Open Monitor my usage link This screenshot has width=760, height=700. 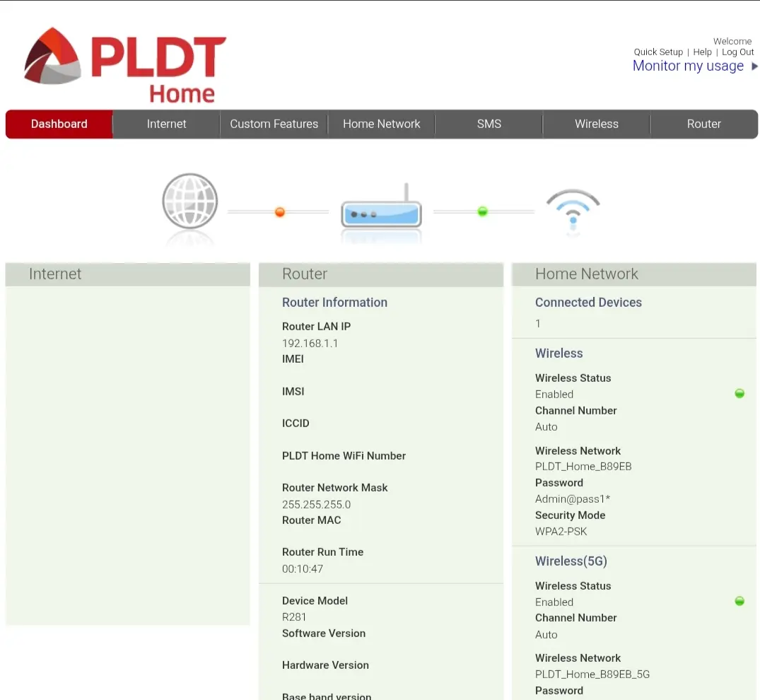coord(688,66)
